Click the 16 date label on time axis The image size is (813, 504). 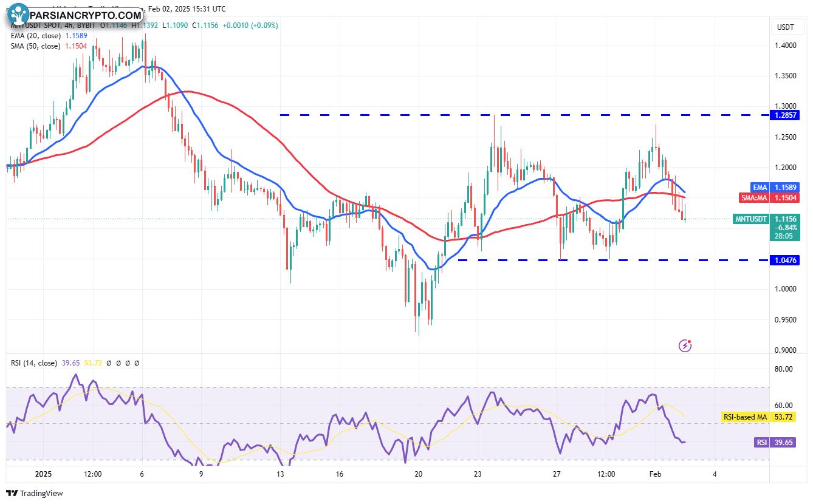tap(339, 474)
